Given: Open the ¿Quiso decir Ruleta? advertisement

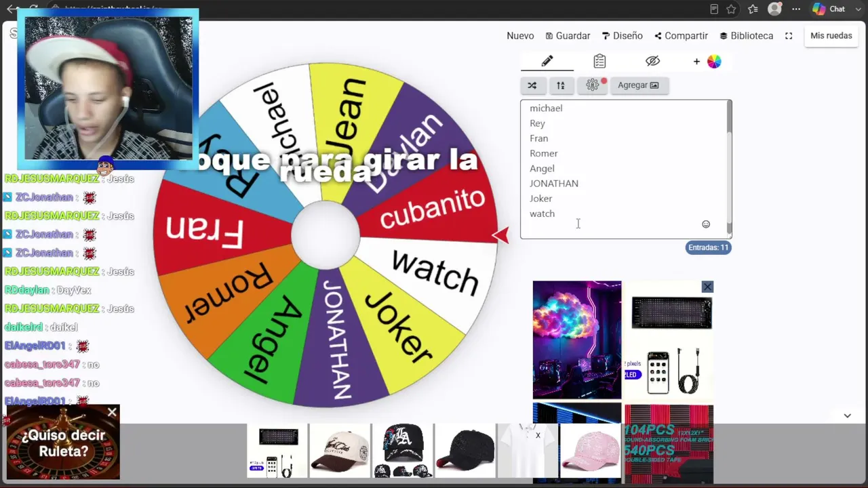Looking at the screenshot, I should click(63, 444).
